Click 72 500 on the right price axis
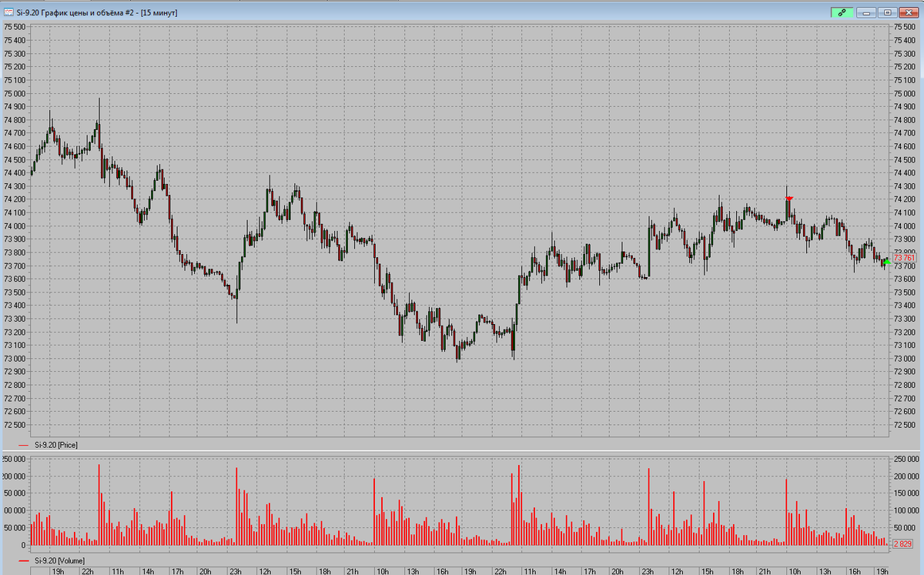The height and width of the screenshot is (575, 924). click(x=906, y=425)
